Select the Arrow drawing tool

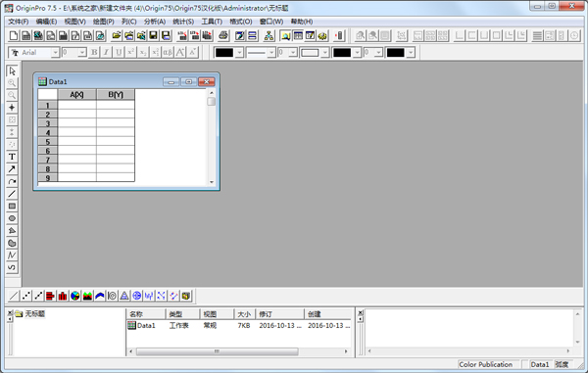12,169
